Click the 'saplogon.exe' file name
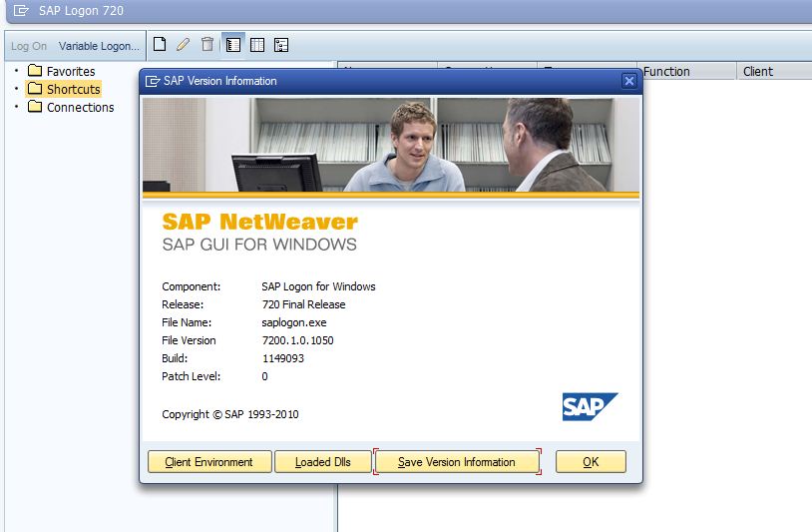Screen dimensions: 812x532 pyautogui.click(x=294, y=322)
